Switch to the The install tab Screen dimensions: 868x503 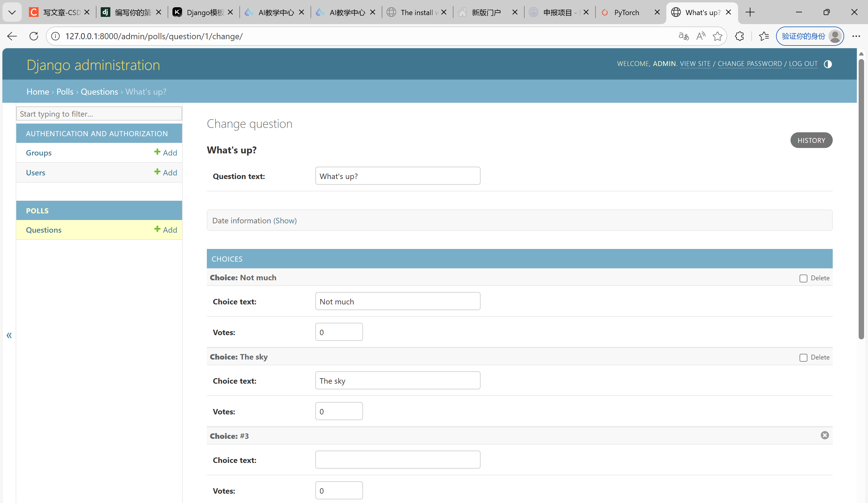tap(416, 12)
